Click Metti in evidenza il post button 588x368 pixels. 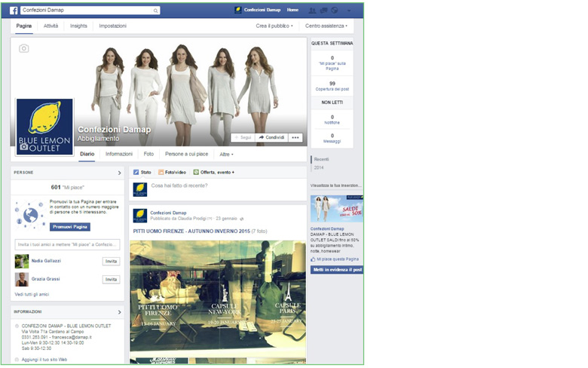[337, 270]
